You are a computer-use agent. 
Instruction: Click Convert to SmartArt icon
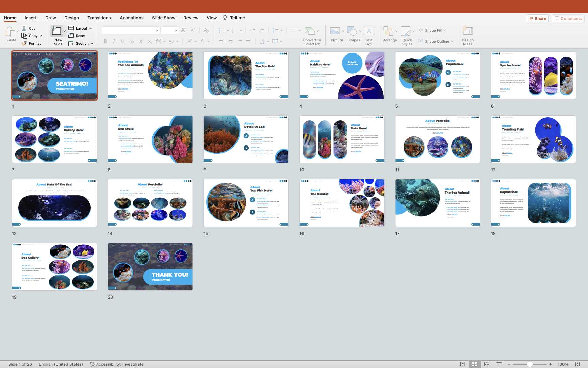point(310,32)
